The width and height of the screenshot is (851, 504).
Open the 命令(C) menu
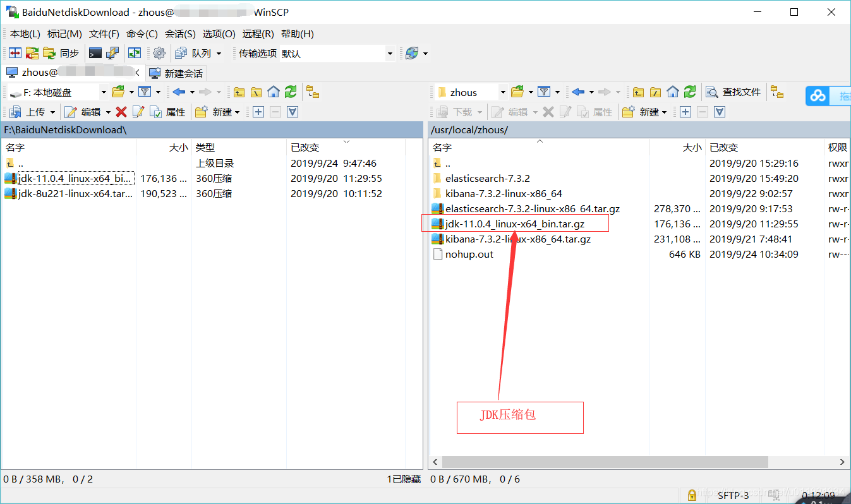pos(142,34)
